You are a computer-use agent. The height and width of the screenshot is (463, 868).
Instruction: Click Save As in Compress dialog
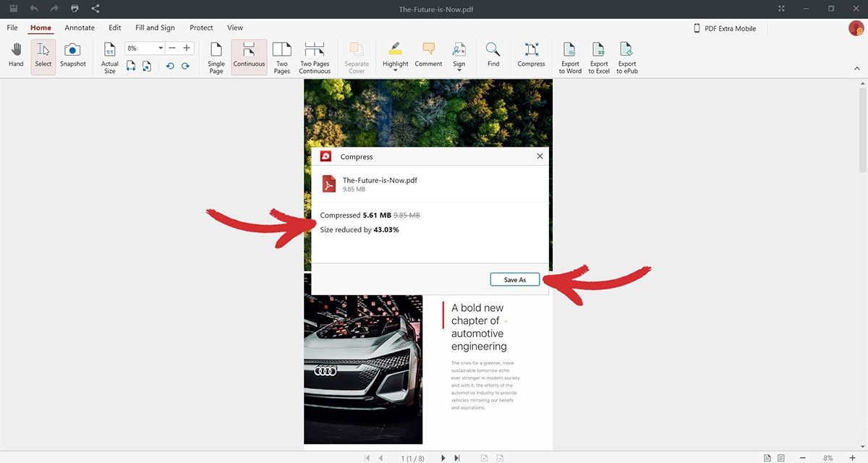(515, 280)
